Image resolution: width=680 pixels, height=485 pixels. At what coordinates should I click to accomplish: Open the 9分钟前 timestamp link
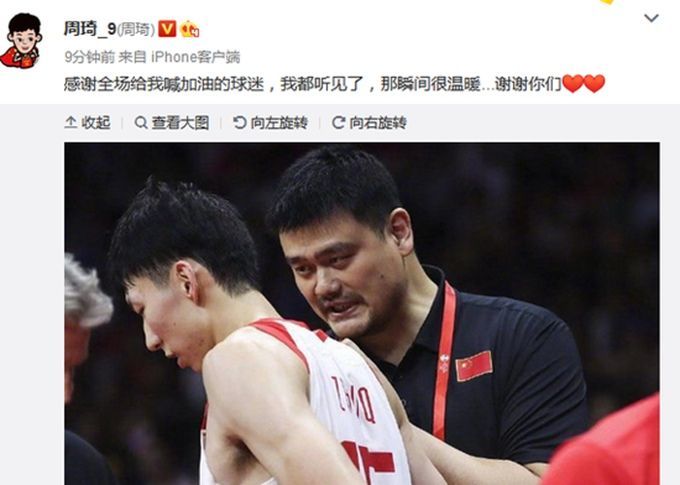(90, 57)
